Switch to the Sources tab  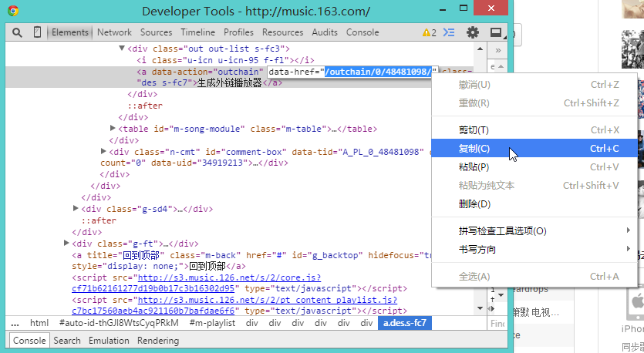[156, 32]
